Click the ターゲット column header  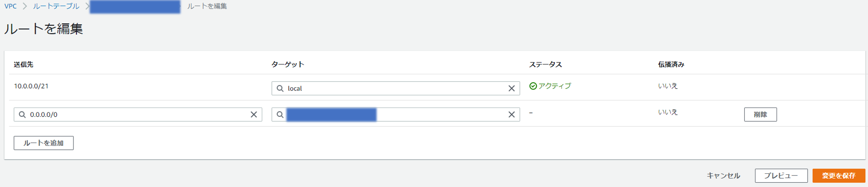[x=288, y=65]
